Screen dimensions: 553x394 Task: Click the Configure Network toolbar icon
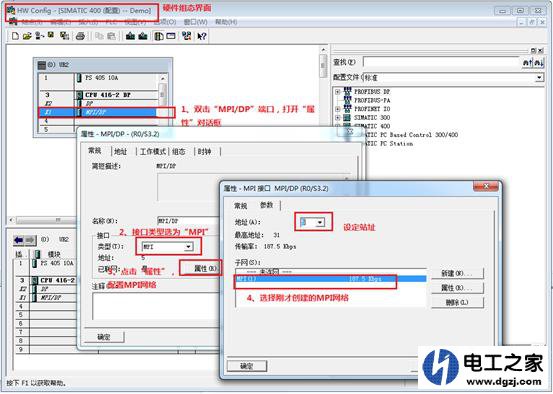187,36
